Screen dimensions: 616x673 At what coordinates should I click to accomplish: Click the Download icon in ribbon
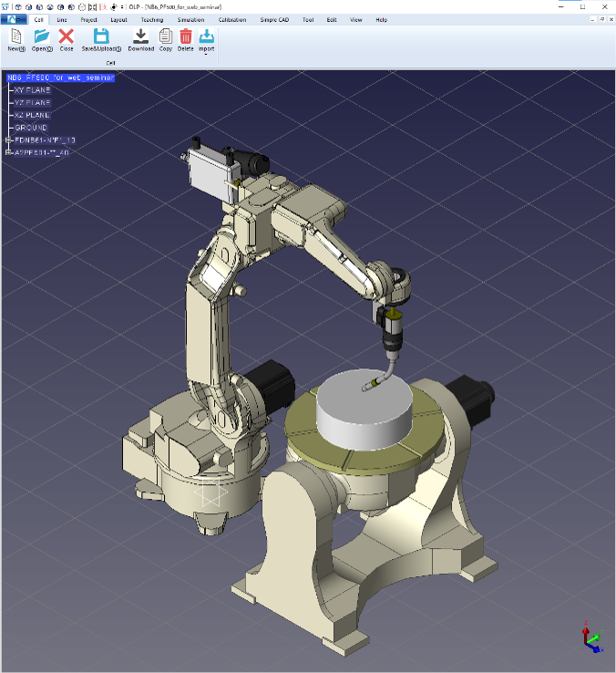tap(140, 37)
